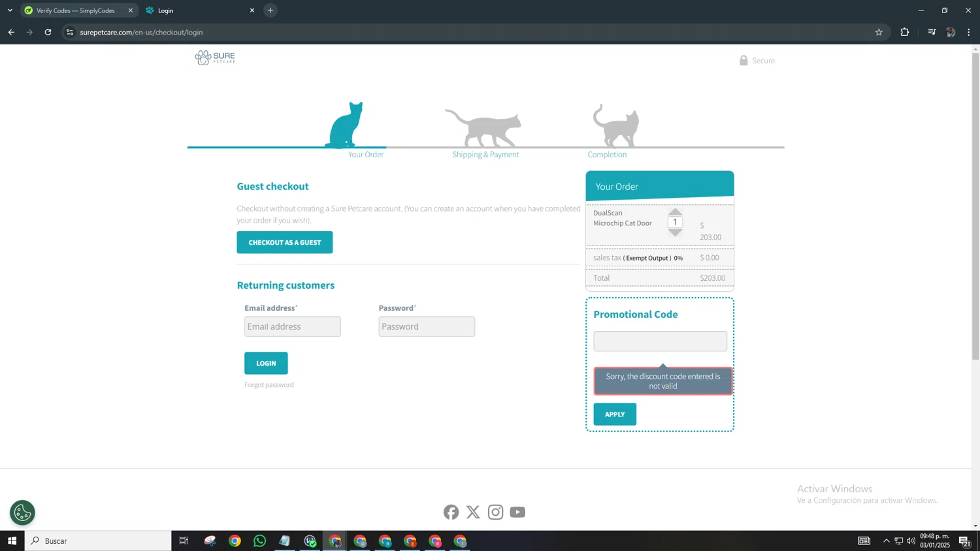Open a new browser tab
The width and height of the screenshot is (980, 551).
[270, 10]
